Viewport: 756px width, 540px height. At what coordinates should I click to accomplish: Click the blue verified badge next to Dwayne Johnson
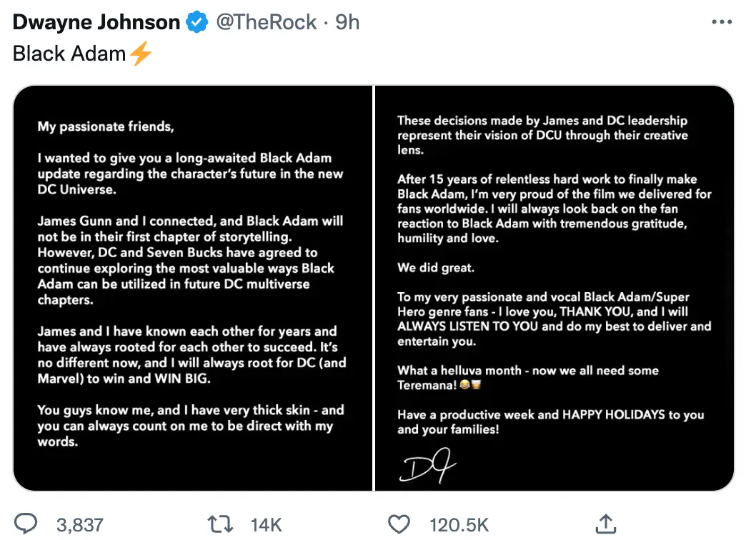click(195, 21)
